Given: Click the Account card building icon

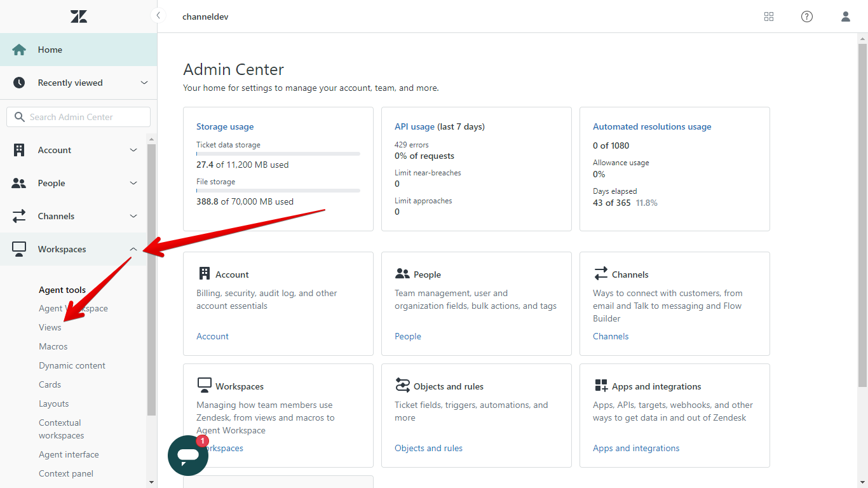Looking at the screenshot, I should click(204, 273).
